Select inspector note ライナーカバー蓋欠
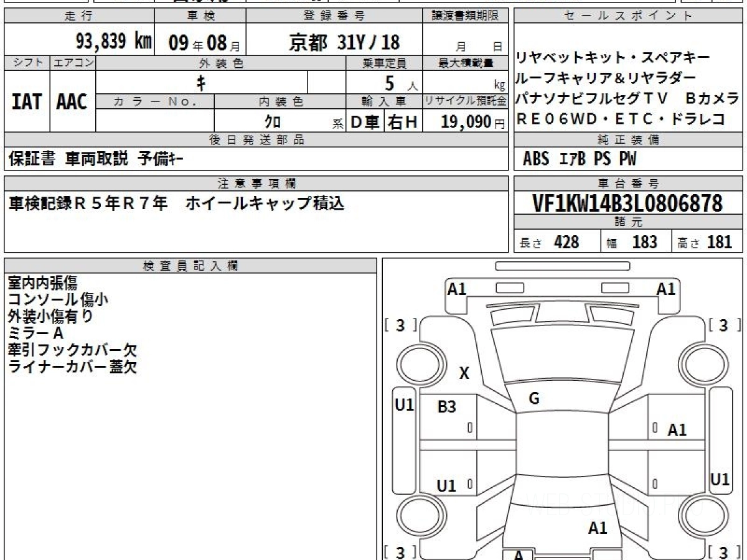This screenshot has height=560, width=747. point(72,367)
